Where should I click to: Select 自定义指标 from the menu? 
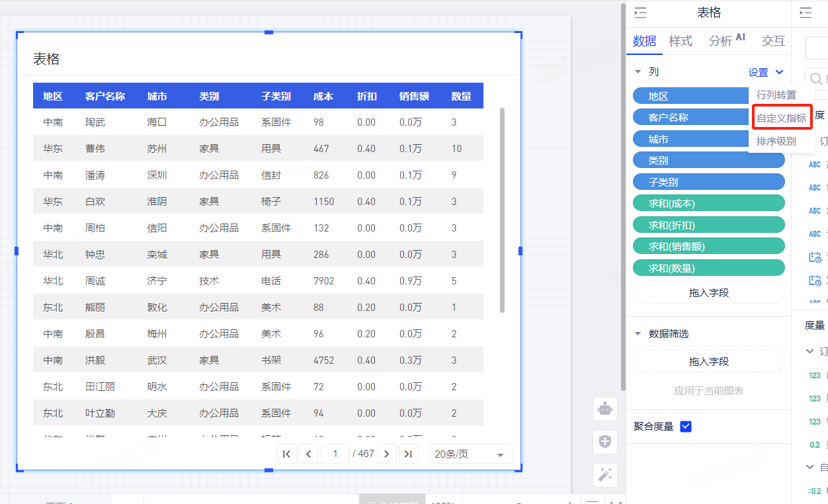(781, 118)
